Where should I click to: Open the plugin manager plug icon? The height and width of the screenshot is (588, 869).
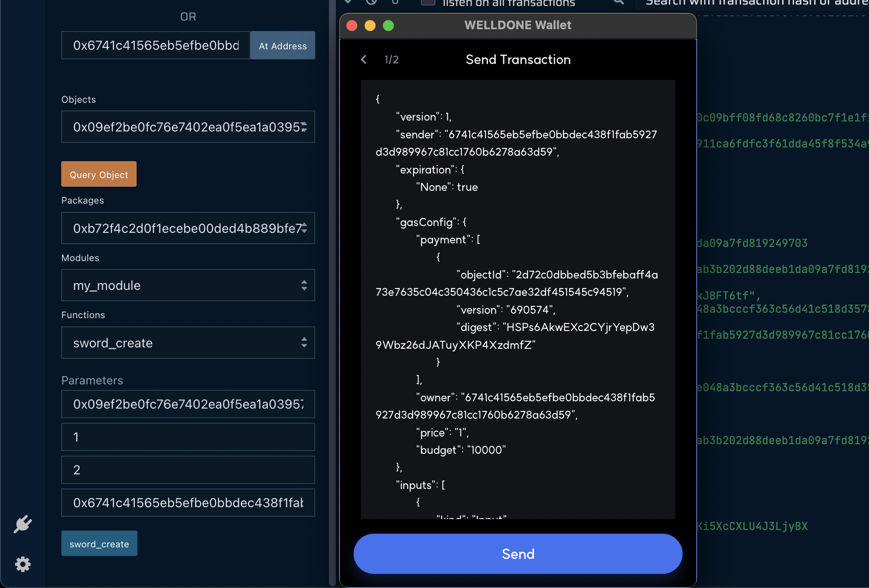pyautogui.click(x=22, y=524)
